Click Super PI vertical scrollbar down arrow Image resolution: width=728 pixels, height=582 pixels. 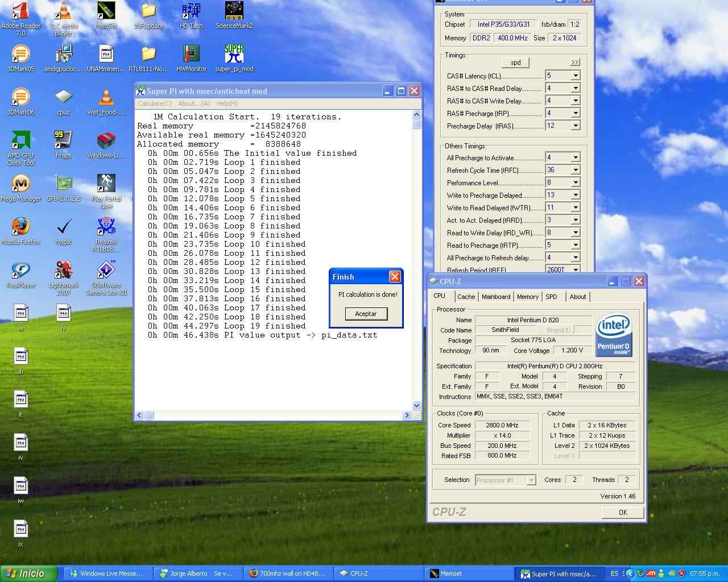[x=416, y=406]
